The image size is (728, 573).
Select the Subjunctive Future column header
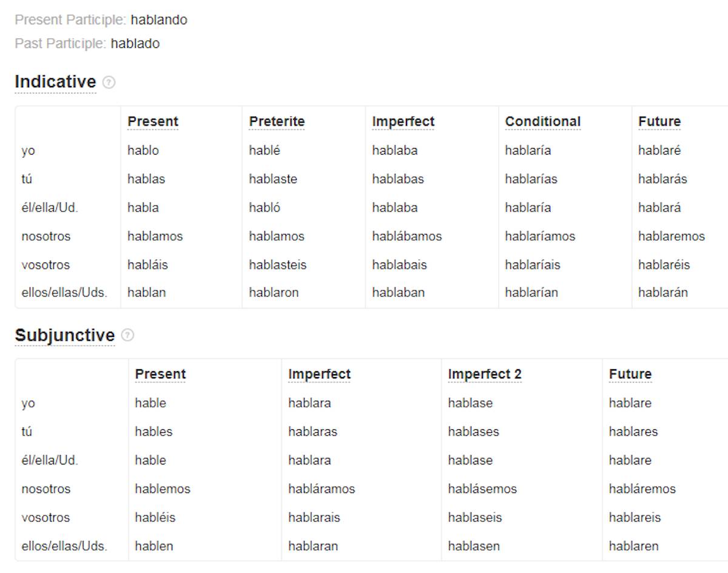(630, 375)
